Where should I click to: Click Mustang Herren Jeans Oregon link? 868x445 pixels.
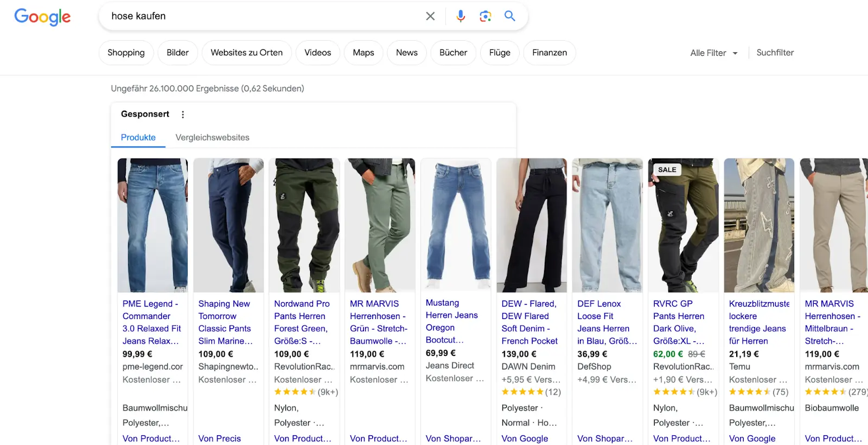coord(452,321)
